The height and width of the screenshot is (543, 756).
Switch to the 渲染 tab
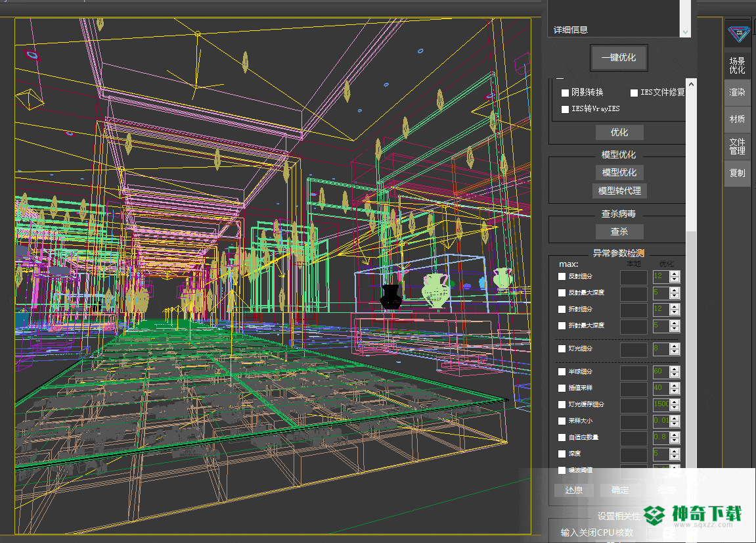[x=737, y=92]
